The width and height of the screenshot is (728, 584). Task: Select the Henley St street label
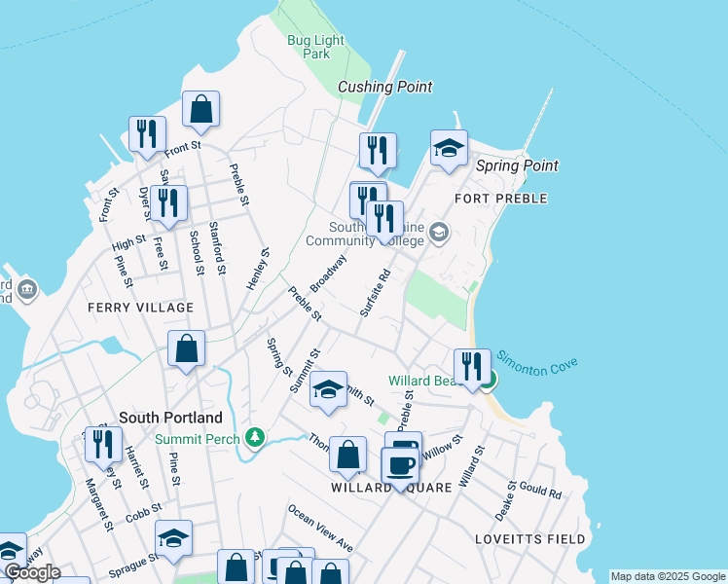click(258, 270)
